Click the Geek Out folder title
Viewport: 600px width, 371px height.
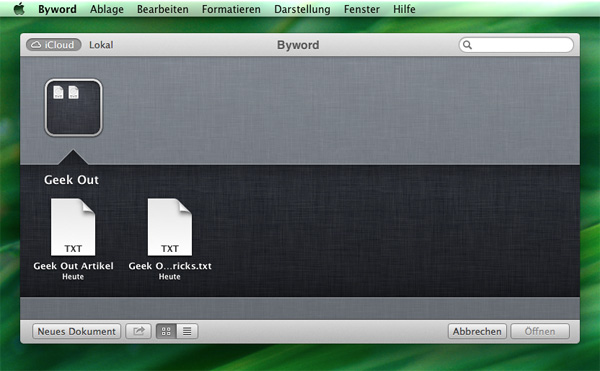pos(71,180)
